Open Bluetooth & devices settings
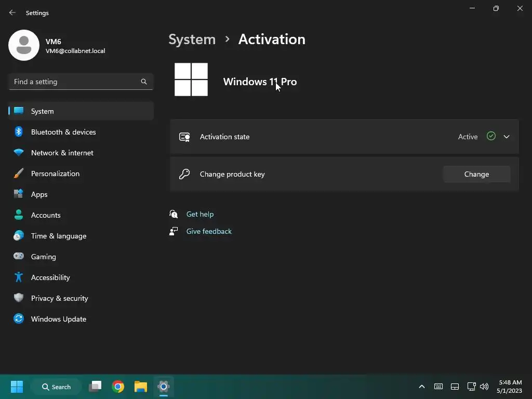The image size is (532, 399). [81, 132]
